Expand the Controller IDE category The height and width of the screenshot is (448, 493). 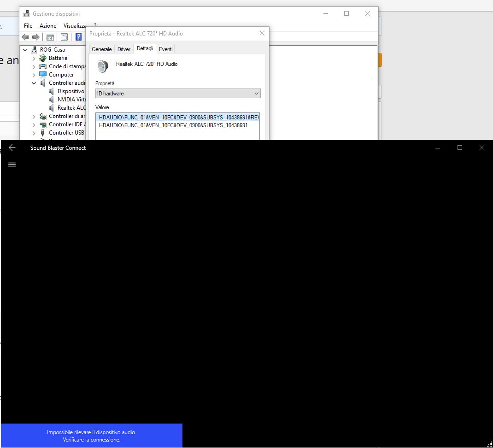[x=34, y=124]
